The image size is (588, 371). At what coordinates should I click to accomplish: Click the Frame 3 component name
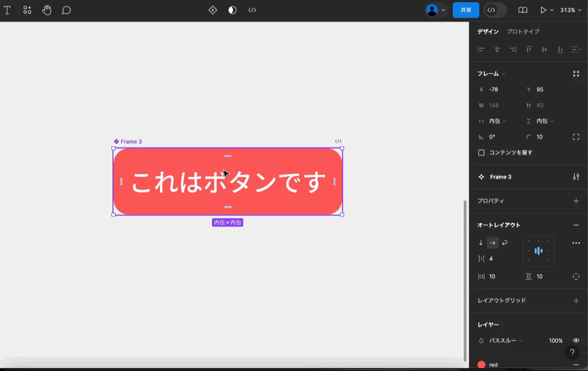click(x=501, y=177)
